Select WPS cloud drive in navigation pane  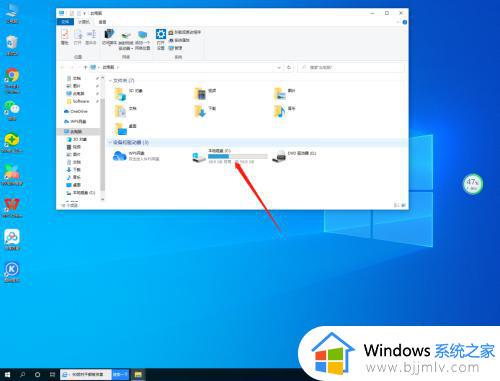(75, 121)
